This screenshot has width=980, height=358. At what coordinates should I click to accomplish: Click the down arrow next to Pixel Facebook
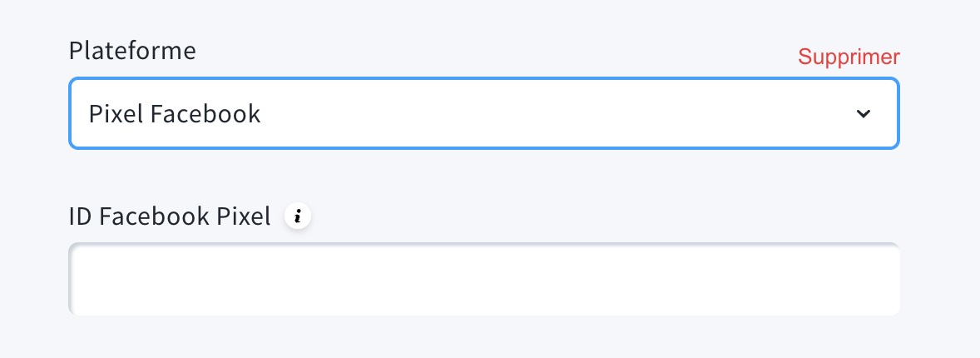tap(864, 114)
